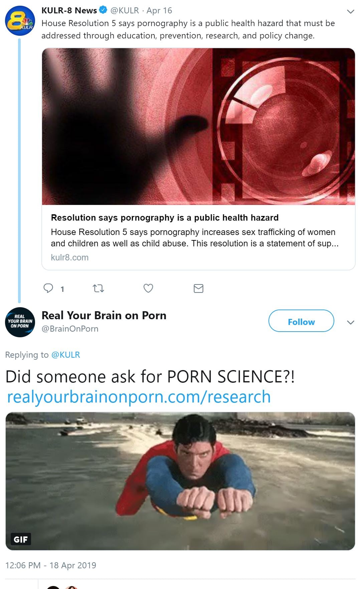Open the realyourbrainonporn.com/research link

(139, 397)
